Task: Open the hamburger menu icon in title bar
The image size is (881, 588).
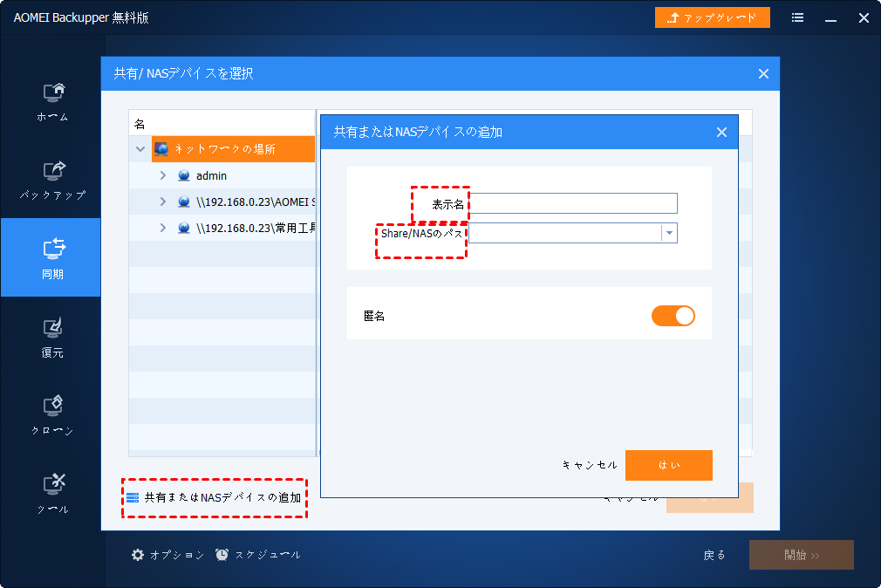Action: point(797,18)
